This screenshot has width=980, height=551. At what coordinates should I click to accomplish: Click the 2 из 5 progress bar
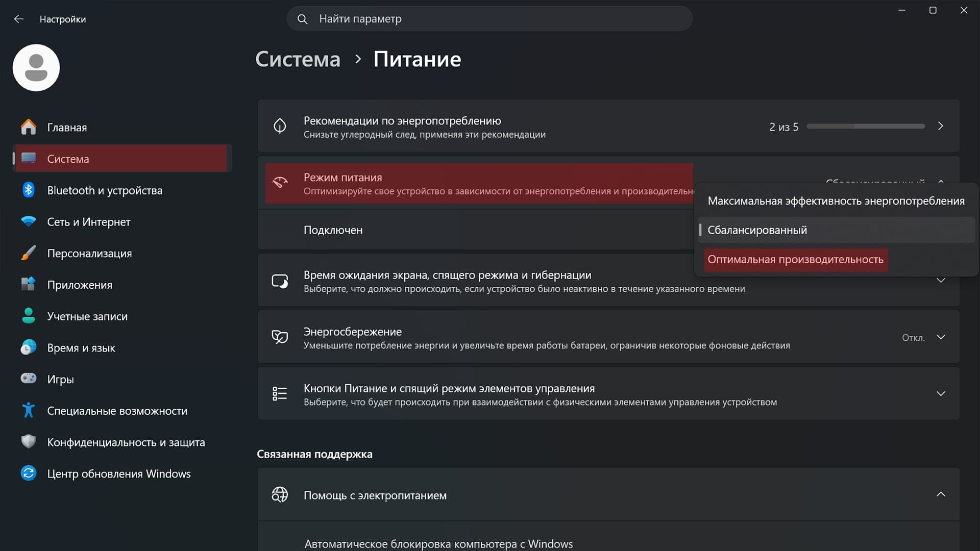pyautogui.click(x=866, y=126)
